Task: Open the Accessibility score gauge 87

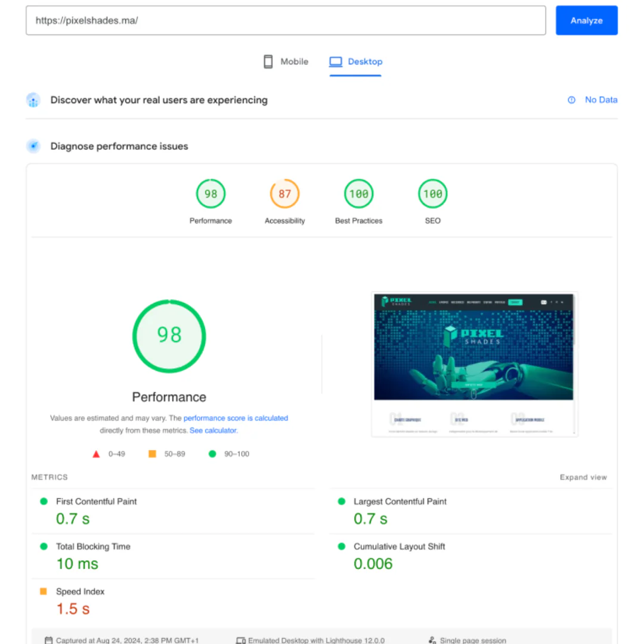Action: 284,194
